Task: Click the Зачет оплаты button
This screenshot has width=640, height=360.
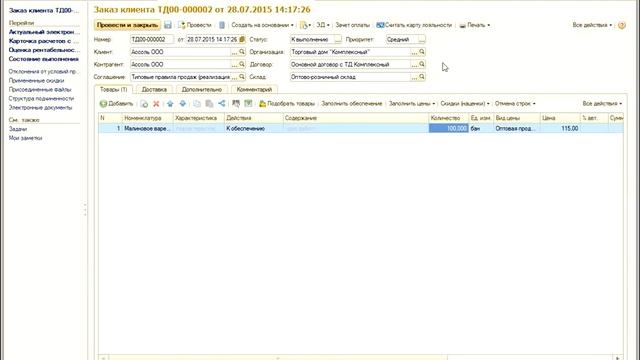Action: tap(353, 25)
